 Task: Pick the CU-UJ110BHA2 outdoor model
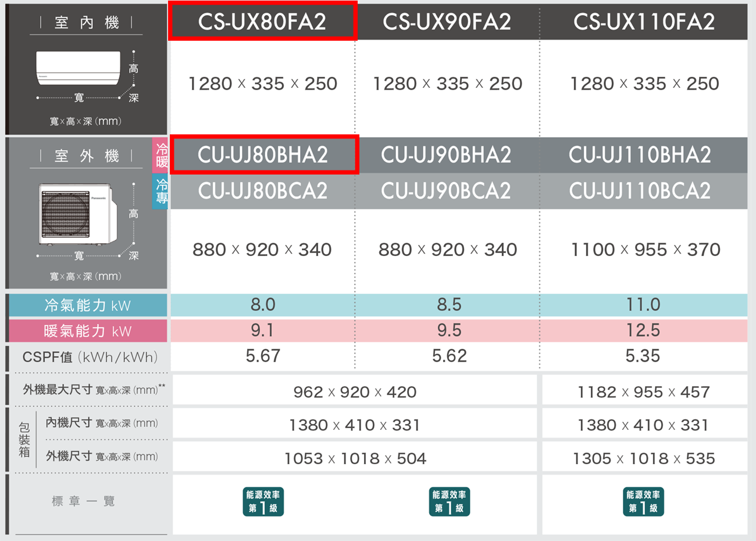640,155
